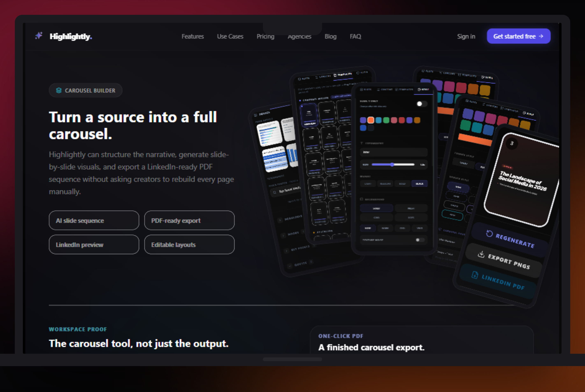Image resolution: width=585 pixels, height=392 pixels.
Task: Select the Editable layouts pill
Action: (189, 244)
